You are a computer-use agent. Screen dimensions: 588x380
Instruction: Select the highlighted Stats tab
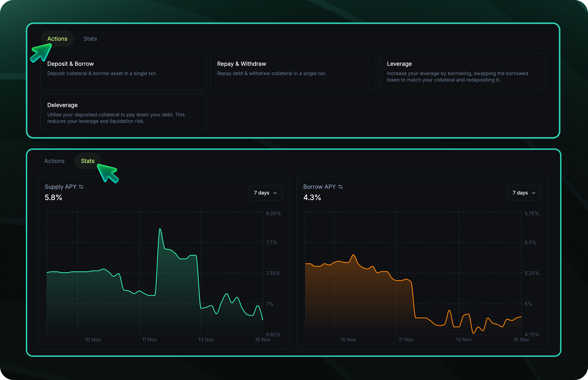point(87,161)
